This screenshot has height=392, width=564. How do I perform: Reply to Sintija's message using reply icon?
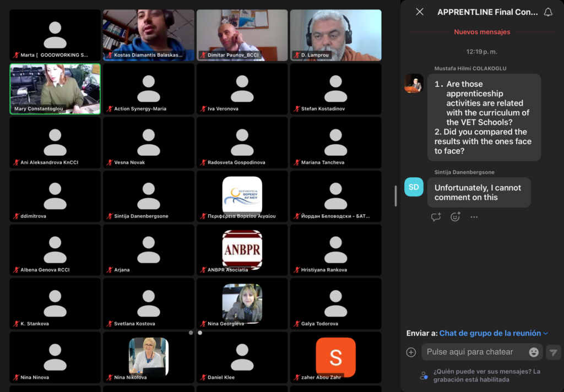(x=436, y=217)
